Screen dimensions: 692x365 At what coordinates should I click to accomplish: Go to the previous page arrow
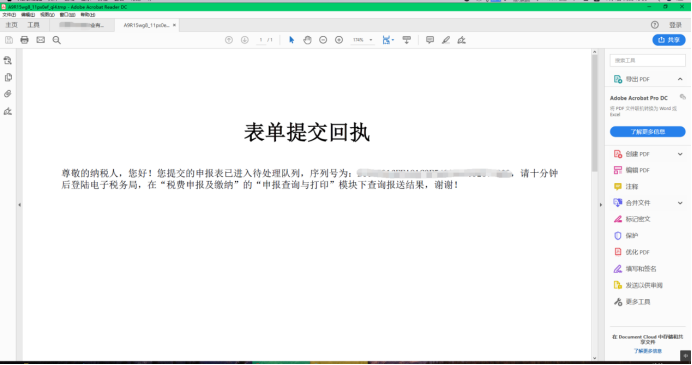[229, 40]
